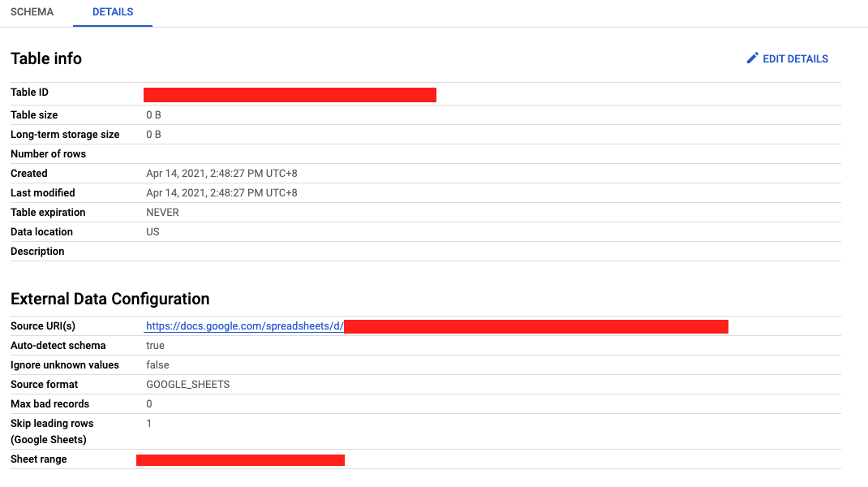Switch to the SCHEMA tab
Viewport: 868px width, 487px height.
(32, 12)
